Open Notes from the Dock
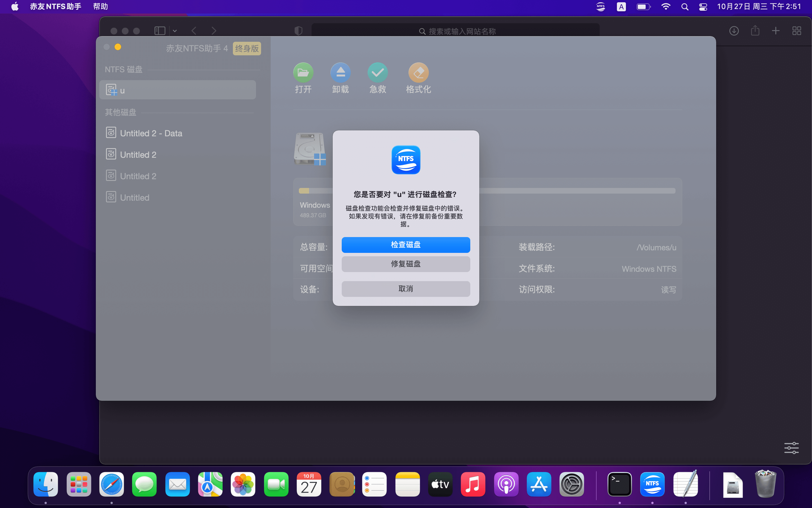Viewport: 812px width, 508px height. [x=407, y=484]
